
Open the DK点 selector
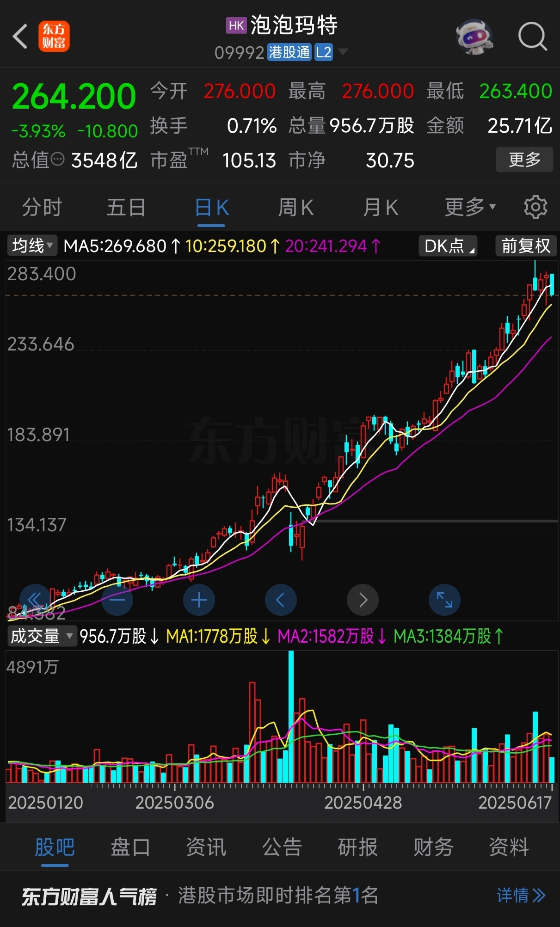[448, 246]
